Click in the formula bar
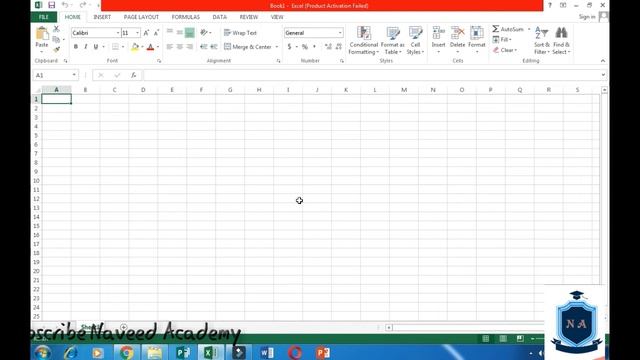Screen dimensions: 640x360 (x=371, y=75)
